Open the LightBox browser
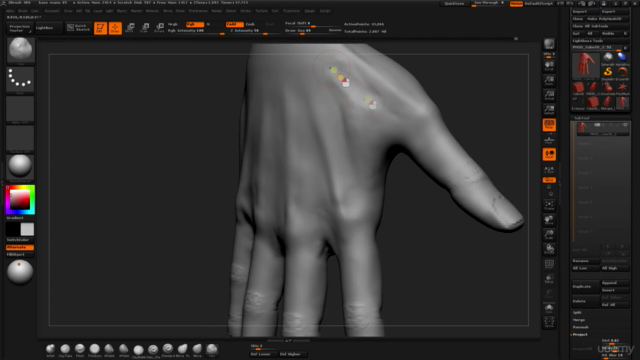Image resolution: width=640 pixels, height=360 pixels. 48,28
